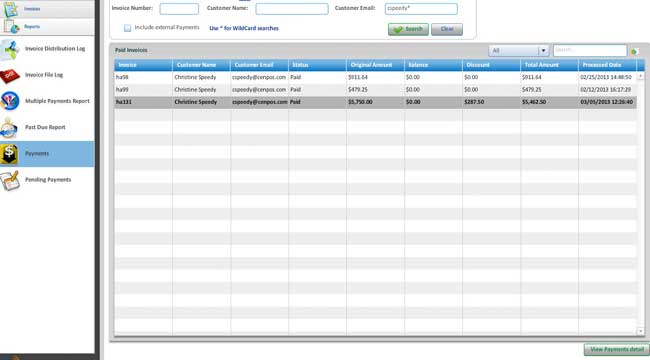Click the Invoice Distribution Log icon
The image size is (650, 360).
click(x=9, y=50)
